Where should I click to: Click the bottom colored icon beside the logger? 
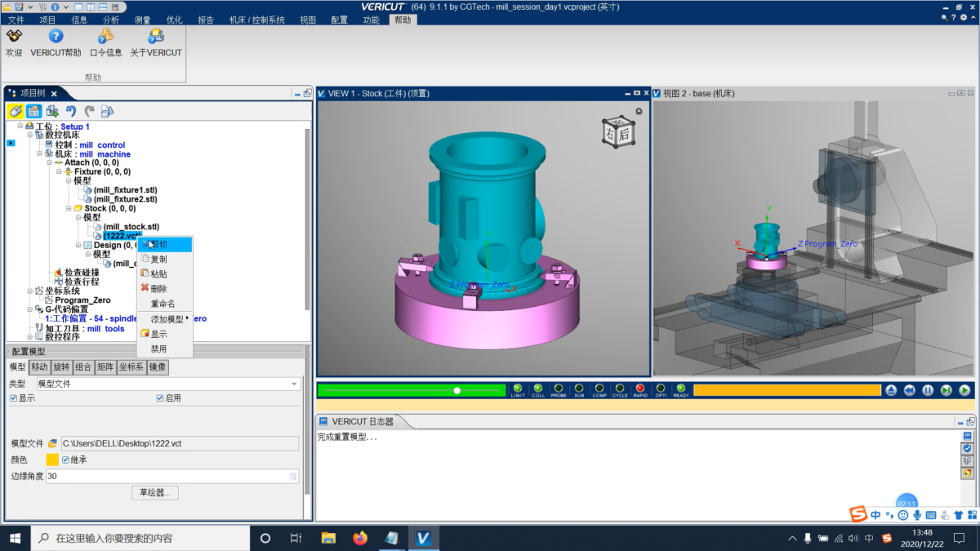point(968,473)
